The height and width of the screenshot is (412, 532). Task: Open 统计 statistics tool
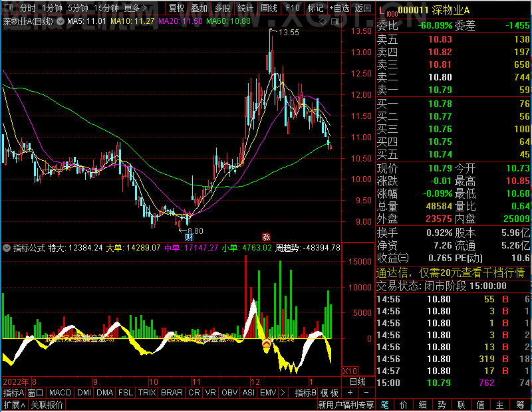245,8
